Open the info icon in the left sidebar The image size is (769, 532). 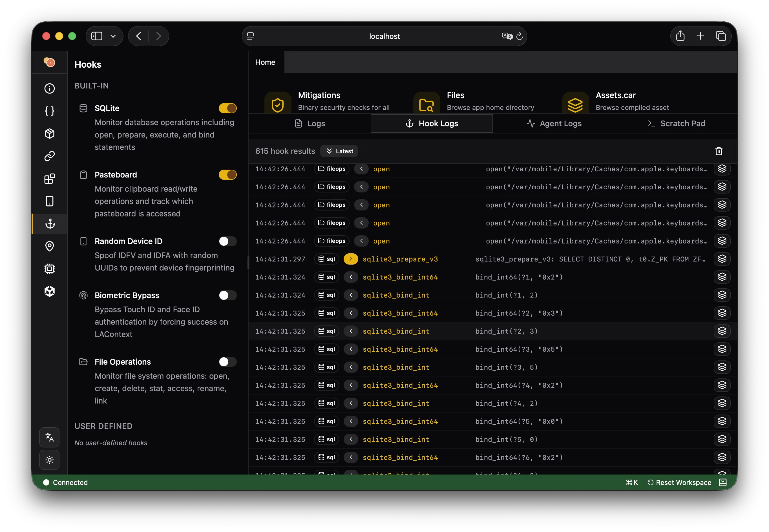click(49, 88)
